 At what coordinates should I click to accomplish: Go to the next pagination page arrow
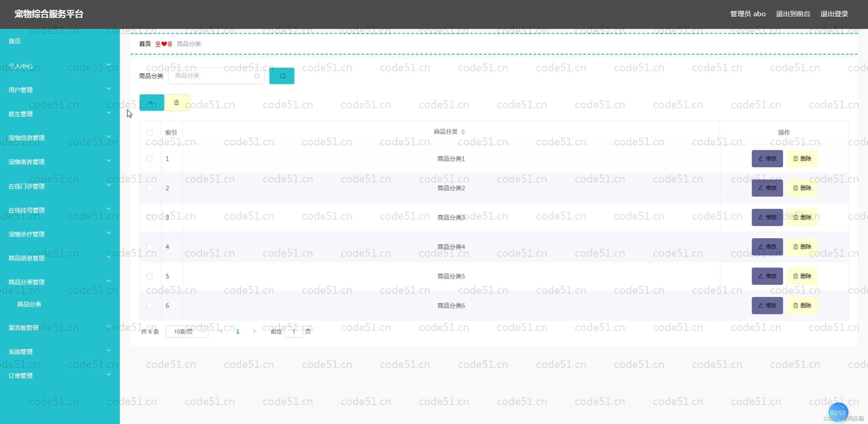pyautogui.click(x=254, y=331)
